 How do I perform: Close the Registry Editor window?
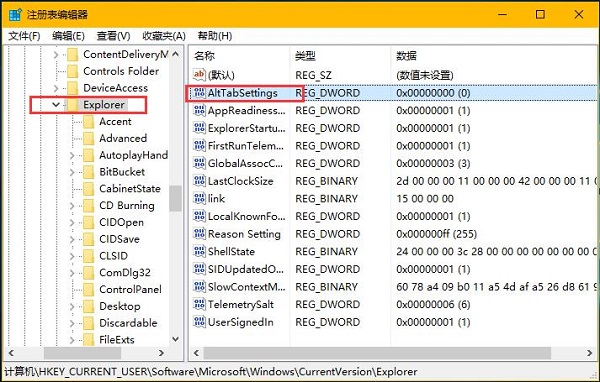[579, 15]
